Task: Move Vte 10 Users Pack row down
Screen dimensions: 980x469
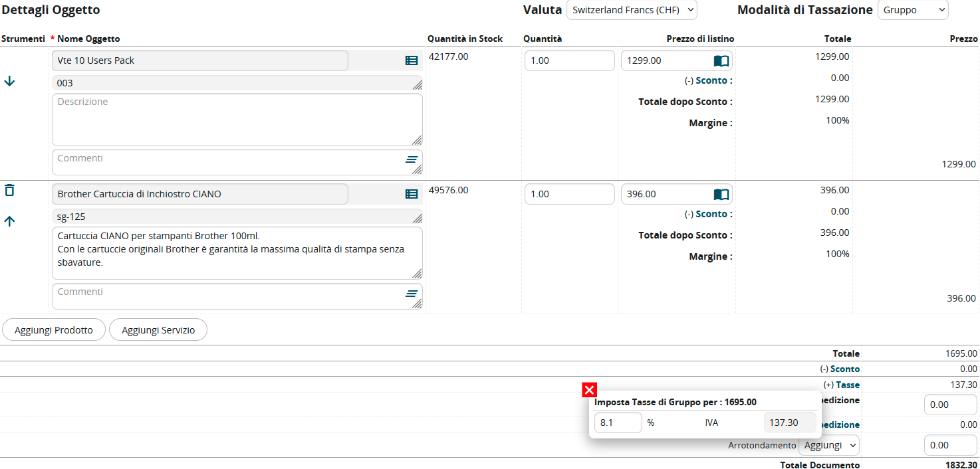Action: (x=9, y=81)
